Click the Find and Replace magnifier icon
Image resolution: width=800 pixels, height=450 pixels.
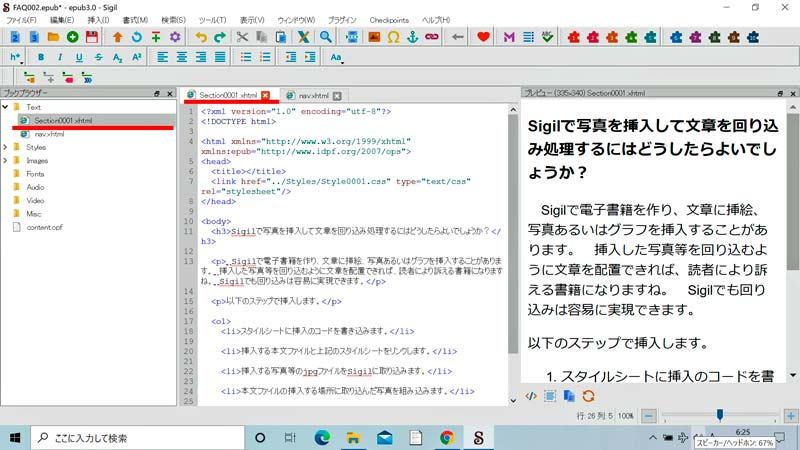click(325, 37)
